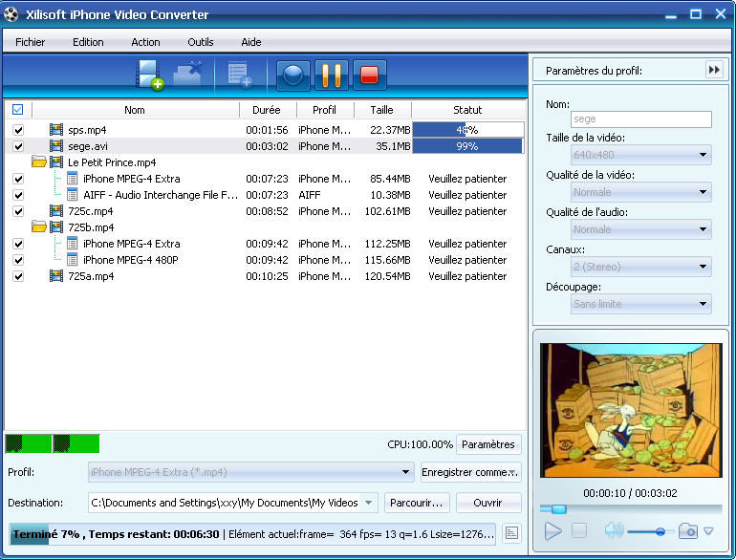Open the Fichier menu

tap(30, 42)
